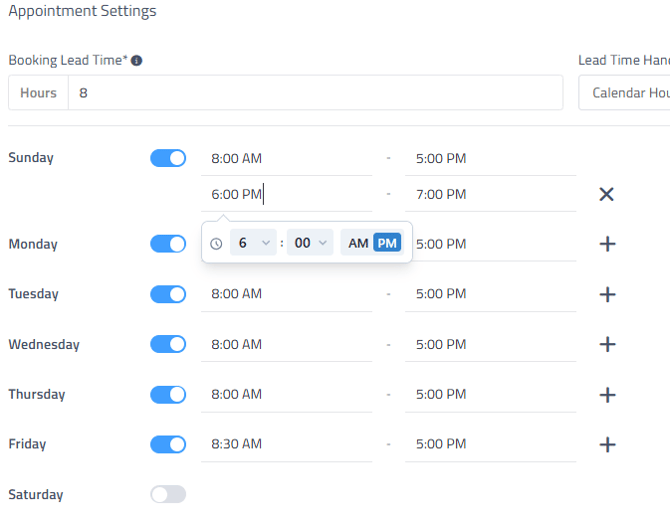Turn off the Wednesday availability toggle
This screenshot has width=670, height=522.
point(168,344)
